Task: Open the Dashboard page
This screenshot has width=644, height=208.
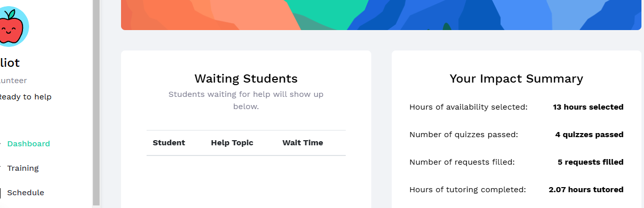Action: pos(29,144)
